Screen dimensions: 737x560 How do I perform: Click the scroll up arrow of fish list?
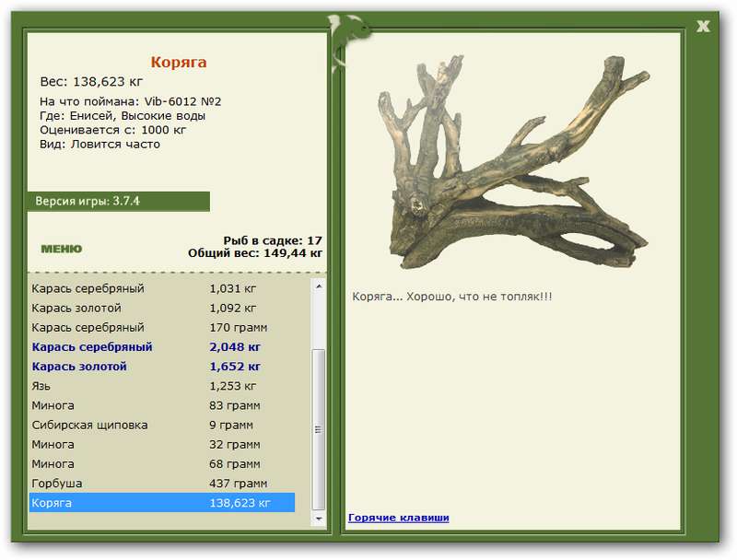click(x=319, y=286)
